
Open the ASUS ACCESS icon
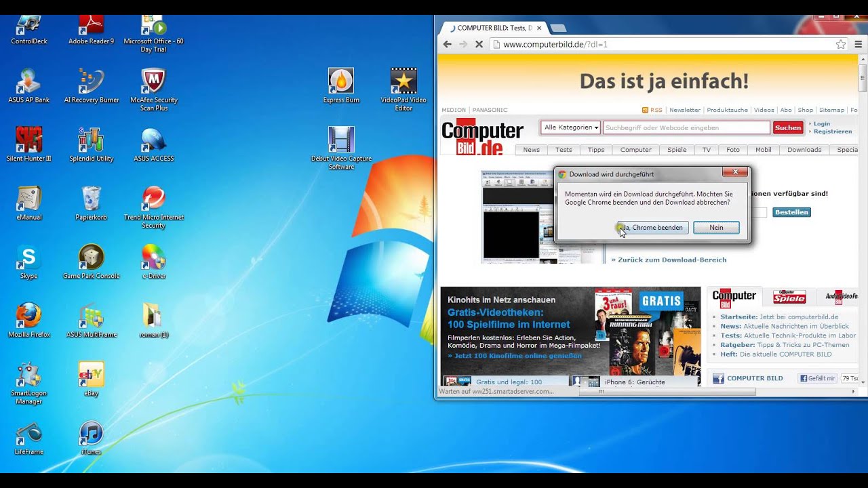click(153, 144)
